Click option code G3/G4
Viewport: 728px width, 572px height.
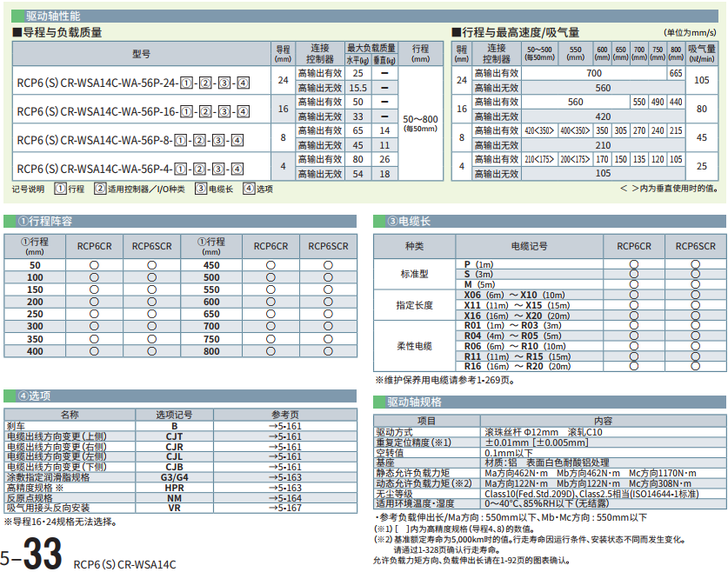click(174, 477)
